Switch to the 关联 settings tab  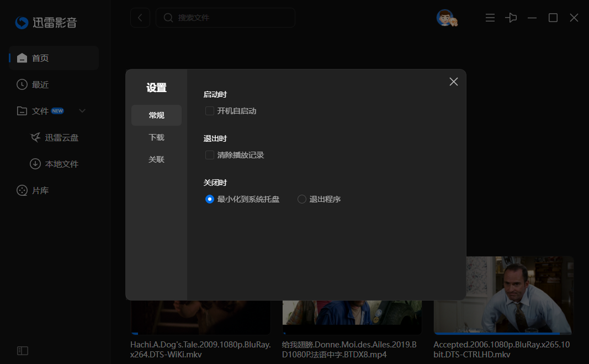(156, 159)
